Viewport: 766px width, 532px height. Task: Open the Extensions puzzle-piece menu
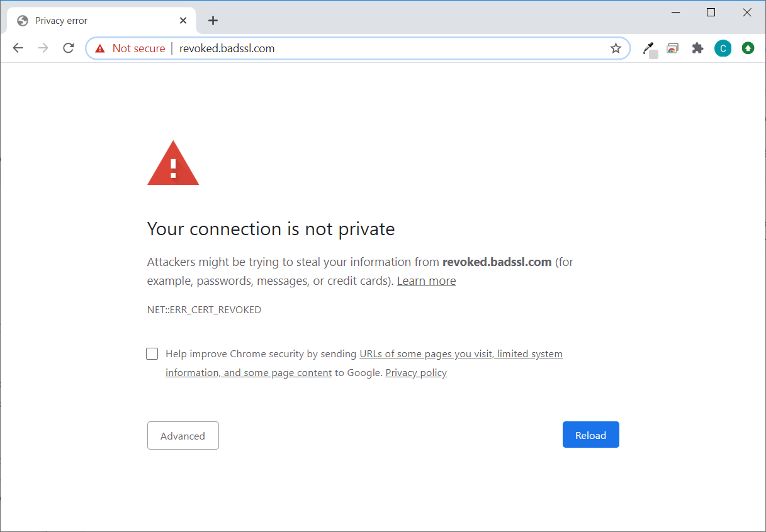pos(697,48)
